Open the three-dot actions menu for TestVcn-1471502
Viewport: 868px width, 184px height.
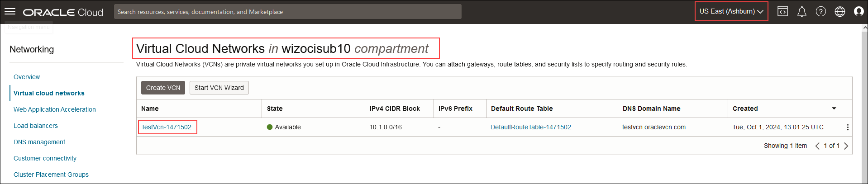tap(847, 127)
